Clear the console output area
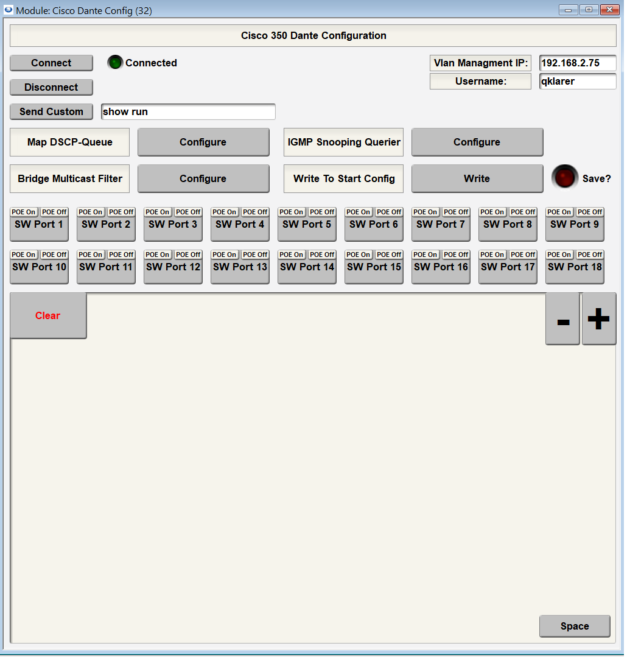The width and height of the screenshot is (644, 657). (x=47, y=315)
